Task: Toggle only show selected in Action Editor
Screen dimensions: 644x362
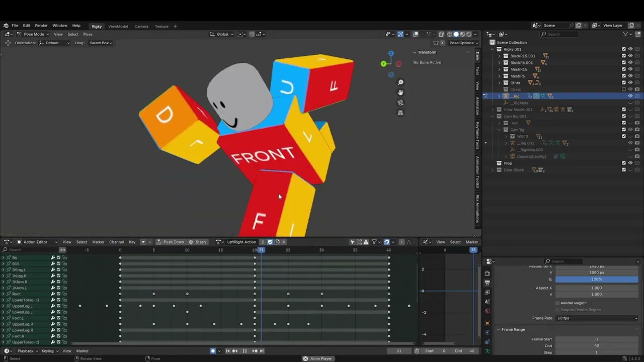Action: (352, 242)
